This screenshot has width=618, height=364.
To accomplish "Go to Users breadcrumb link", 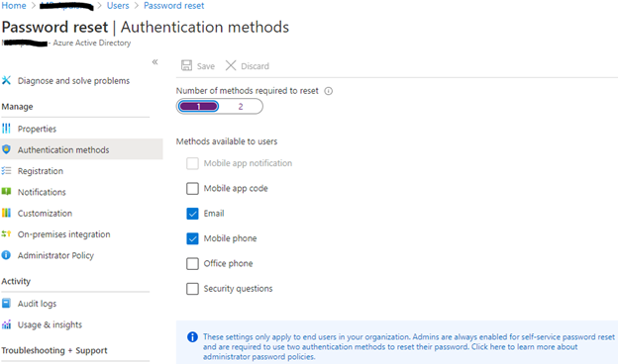I will coord(118,6).
